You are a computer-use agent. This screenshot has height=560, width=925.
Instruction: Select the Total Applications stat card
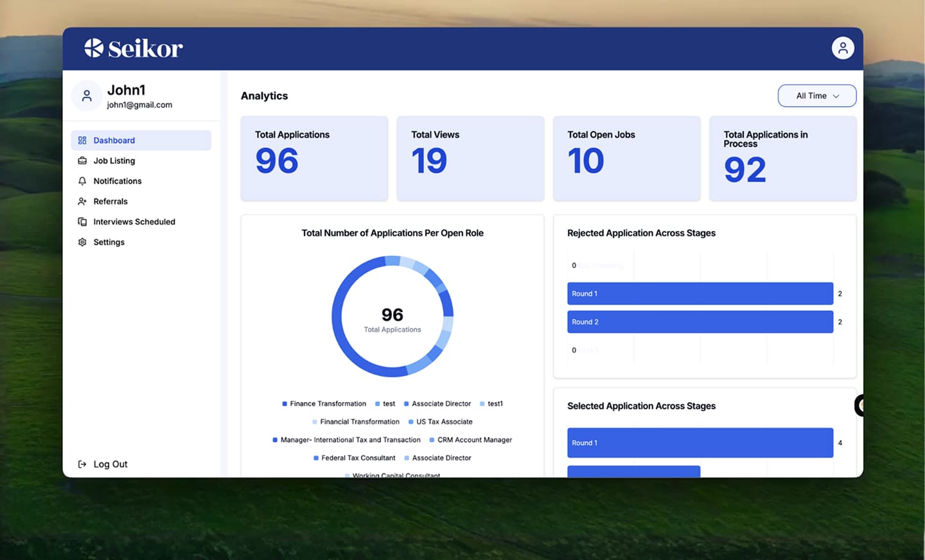314,159
